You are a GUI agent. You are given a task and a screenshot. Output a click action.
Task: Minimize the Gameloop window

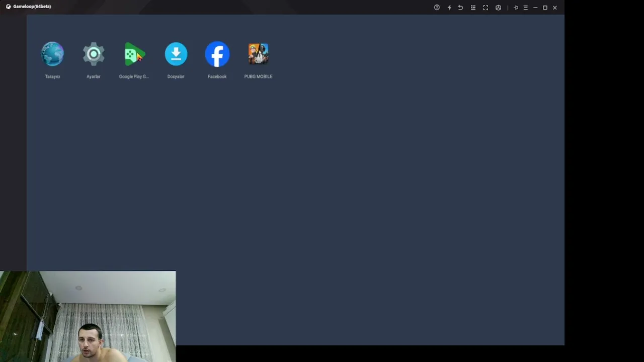coord(535,8)
